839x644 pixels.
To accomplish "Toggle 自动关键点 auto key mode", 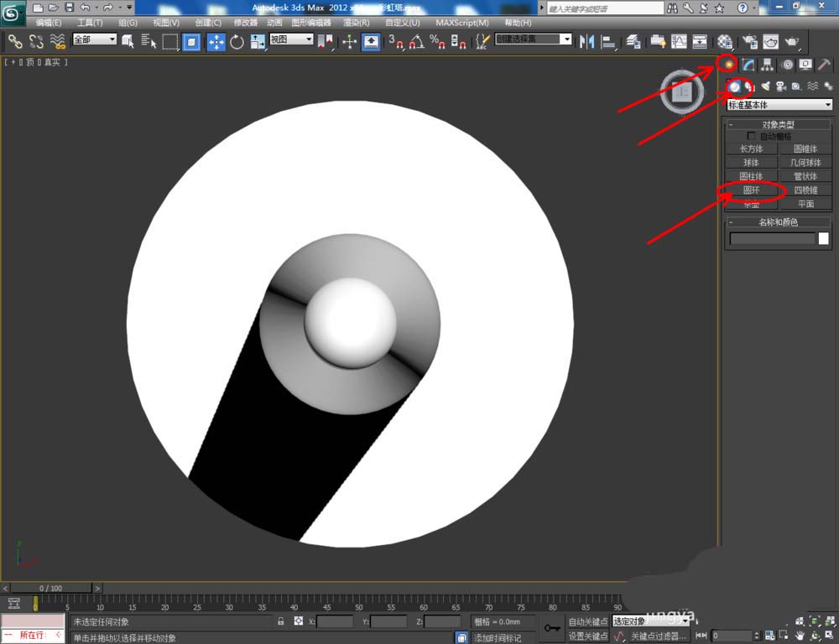I will 587,621.
